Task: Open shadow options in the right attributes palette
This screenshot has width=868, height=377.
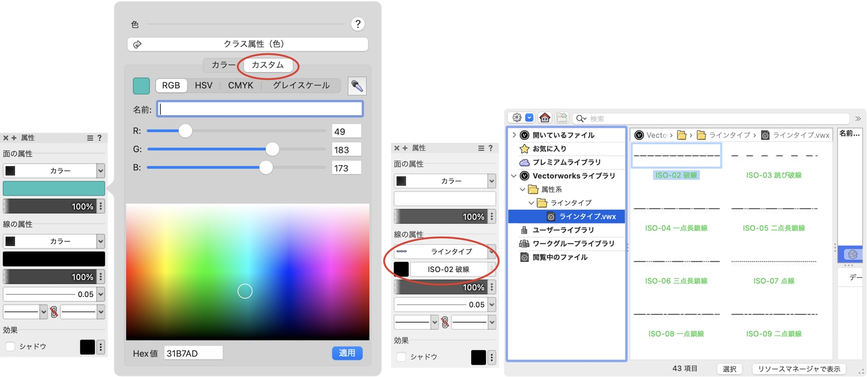Action: tap(492, 357)
